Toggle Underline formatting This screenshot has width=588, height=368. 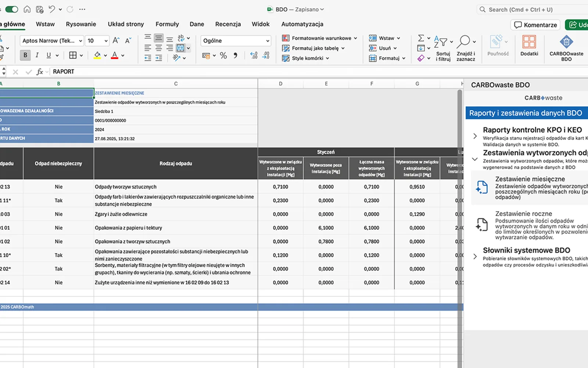[49, 55]
